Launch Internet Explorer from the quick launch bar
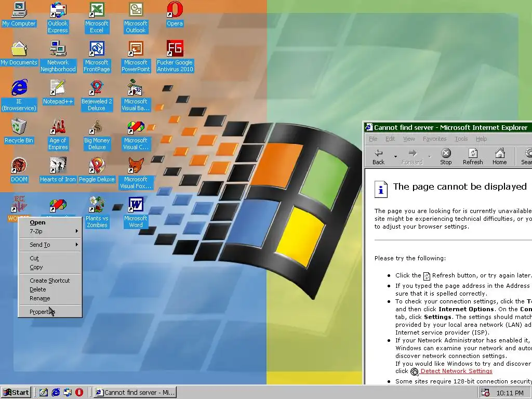Screen dimensions: 532x399 click(x=56, y=393)
